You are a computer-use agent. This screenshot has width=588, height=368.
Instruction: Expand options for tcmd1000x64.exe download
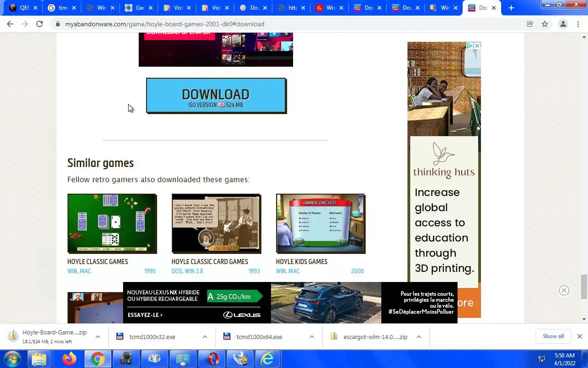click(312, 337)
